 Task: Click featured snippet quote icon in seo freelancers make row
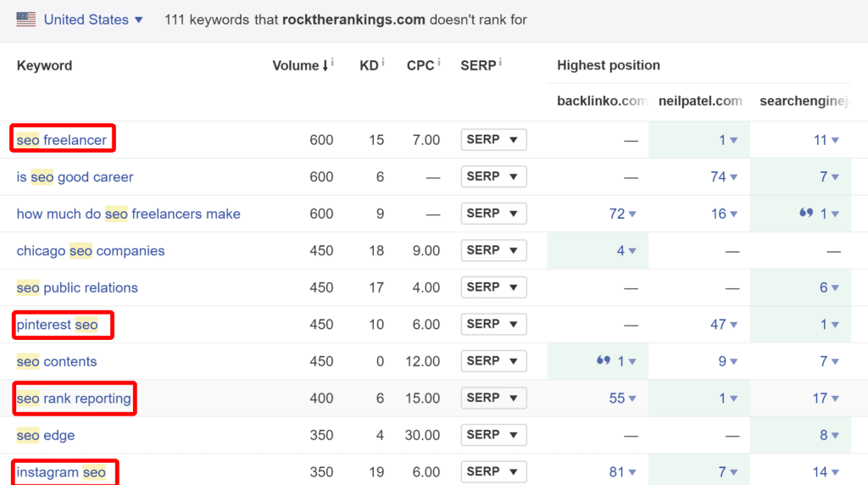click(x=806, y=213)
